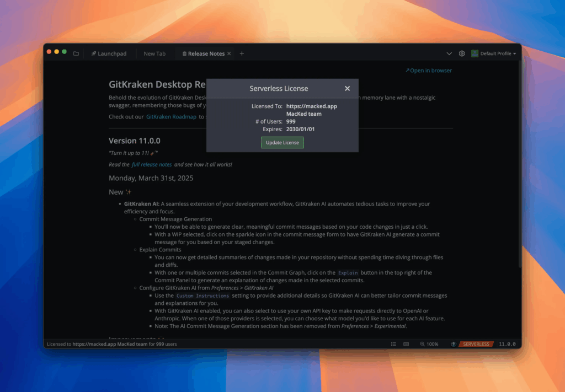Expand the tab list chevron
The height and width of the screenshot is (392, 565).
[x=449, y=53]
